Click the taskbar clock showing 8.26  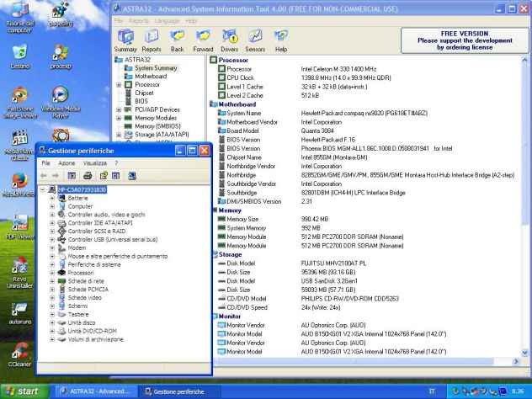pos(518,391)
